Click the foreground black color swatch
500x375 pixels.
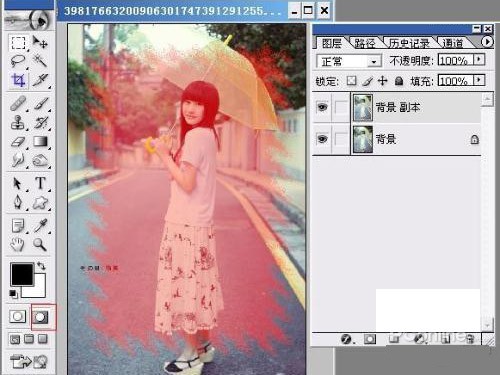point(22,274)
